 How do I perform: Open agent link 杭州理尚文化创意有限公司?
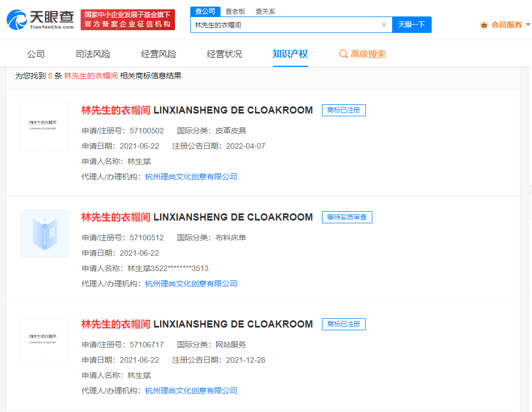click(x=191, y=177)
